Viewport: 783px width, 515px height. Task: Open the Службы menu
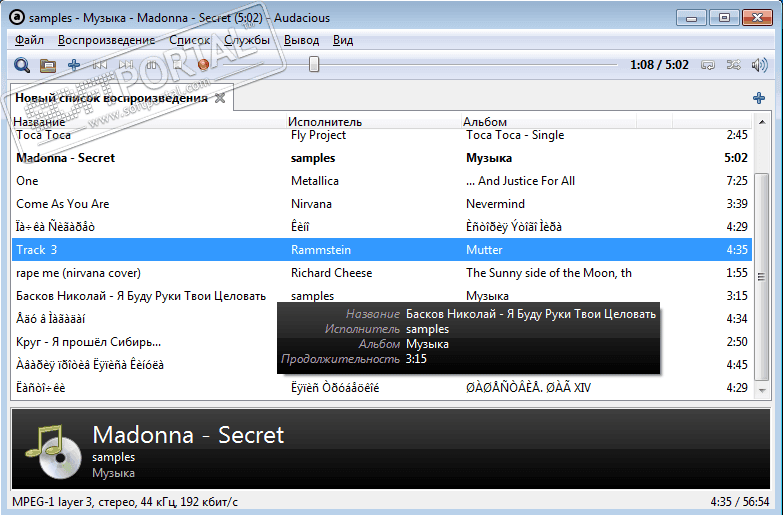point(247,40)
